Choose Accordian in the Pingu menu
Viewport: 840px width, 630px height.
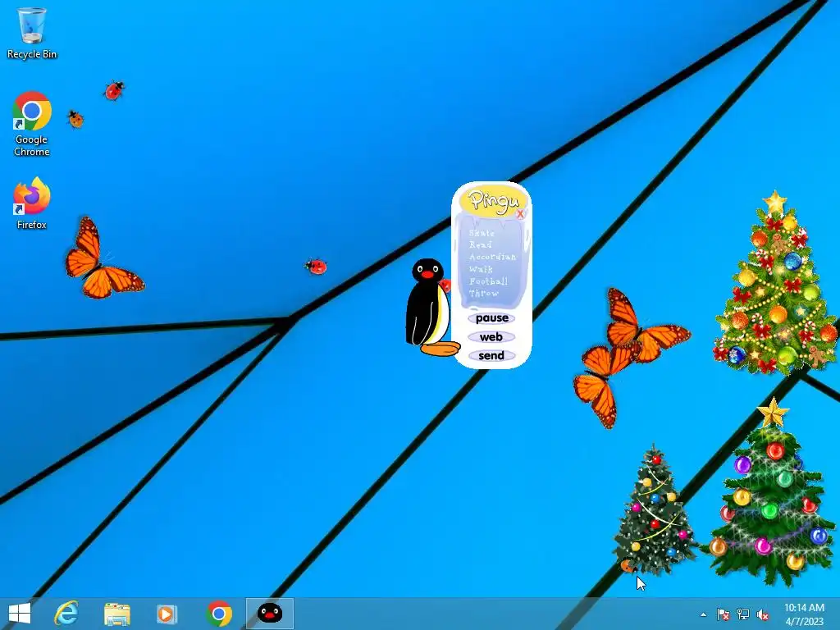pyautogui.click(x=492, y=257)
